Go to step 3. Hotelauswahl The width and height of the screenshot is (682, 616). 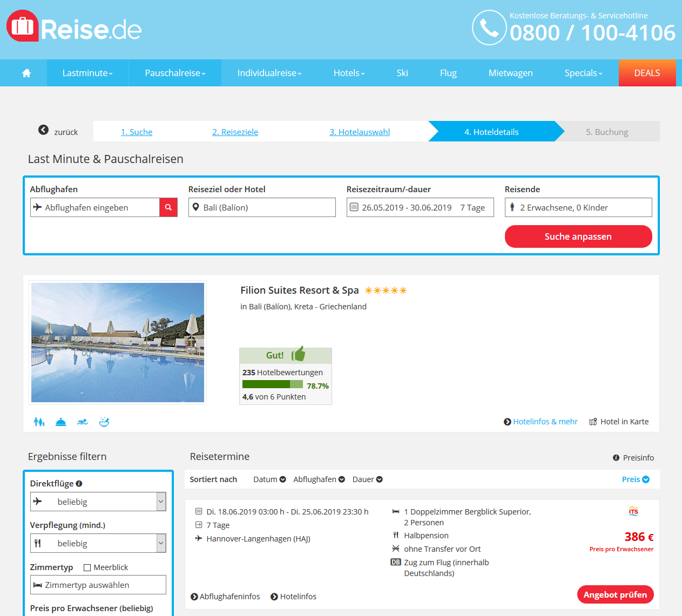click(x=360, y=132)
